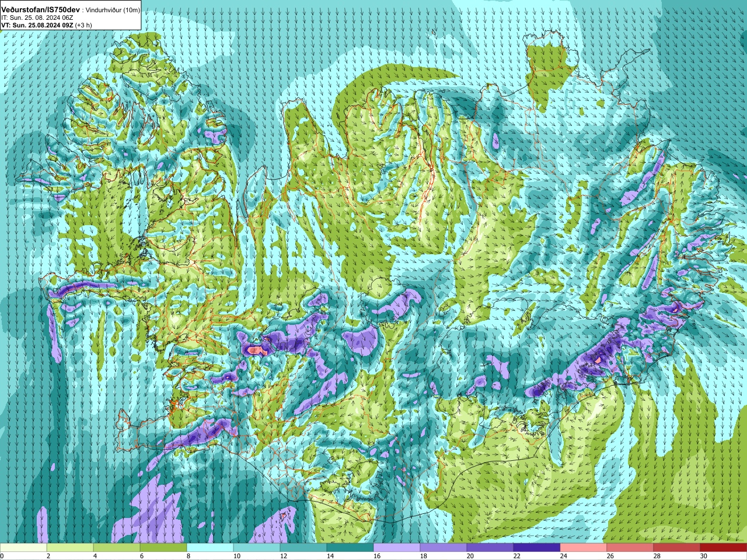The image size is (747, 560).
Task: Click the 'IT: Sun. 25. 08. 2024 06Z' line
Action: tap(37, 18)
